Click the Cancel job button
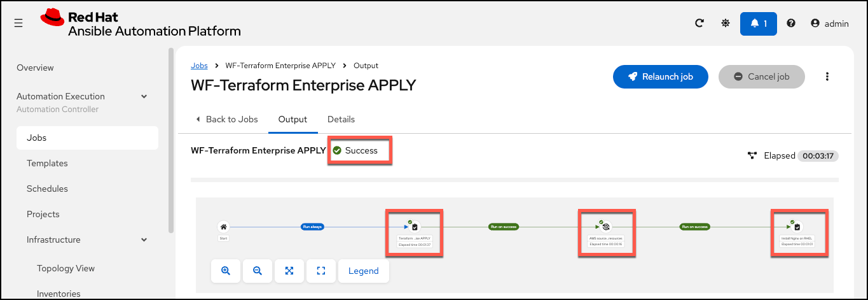The height and width of the screenshot is (300, 868). (x=762, y=76)
